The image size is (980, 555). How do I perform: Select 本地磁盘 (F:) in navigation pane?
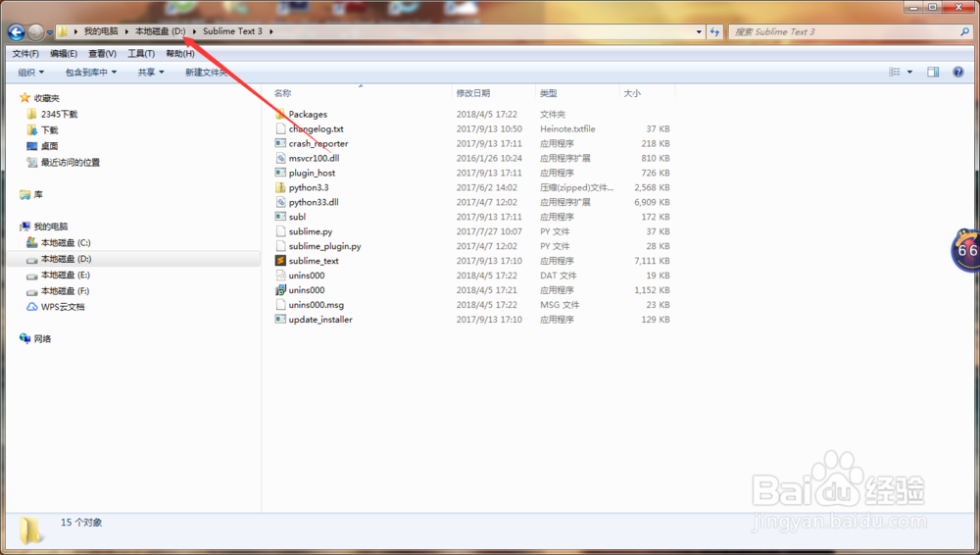click(65, 291)
